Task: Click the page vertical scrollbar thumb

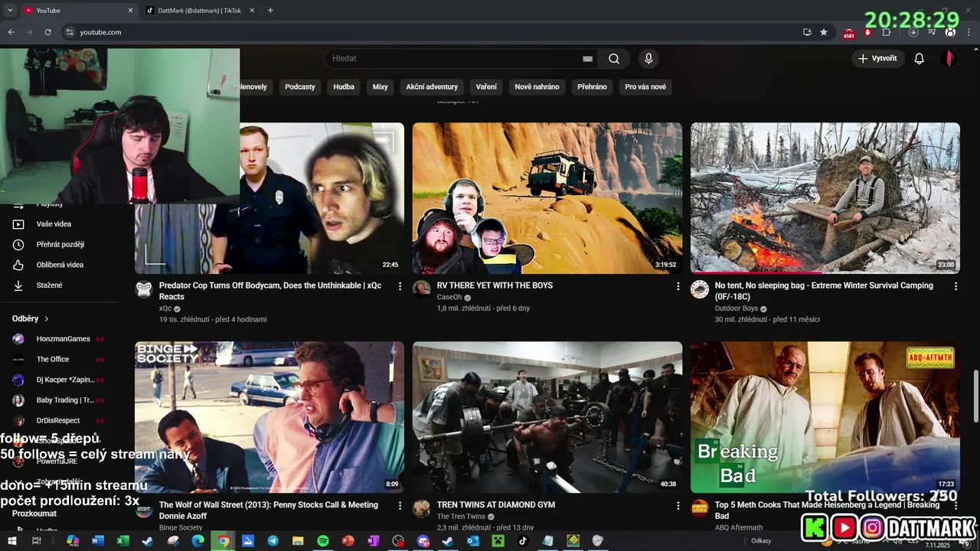Action: tap(975, 396)
